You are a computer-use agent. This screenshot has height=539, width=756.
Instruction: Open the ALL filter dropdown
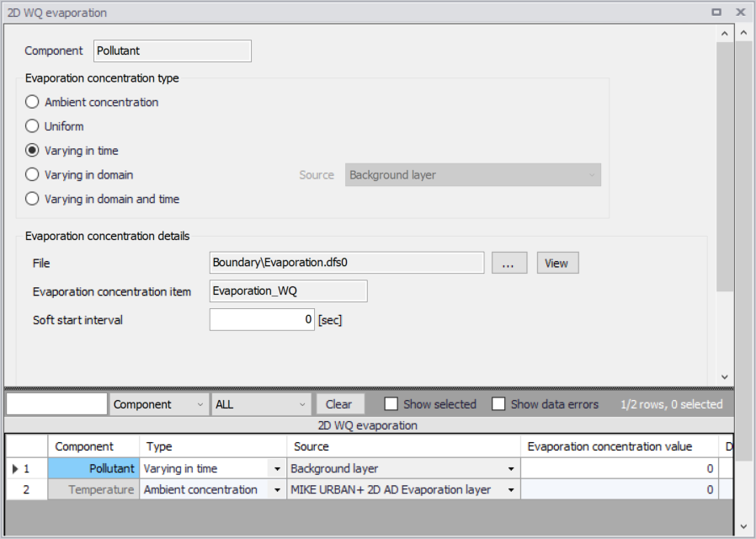[x=261, y=404]
